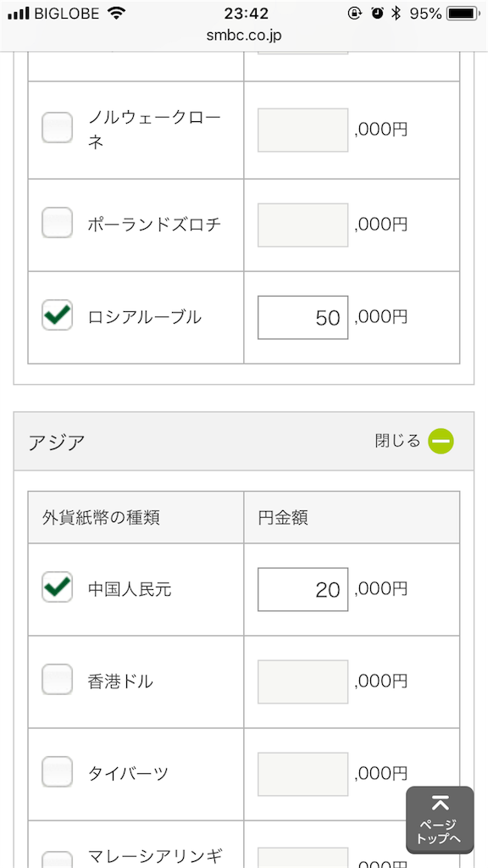This screenshot has height=868, width=488.
Task: Tap the battery indicator icon
Action: [x=463, y=14]
